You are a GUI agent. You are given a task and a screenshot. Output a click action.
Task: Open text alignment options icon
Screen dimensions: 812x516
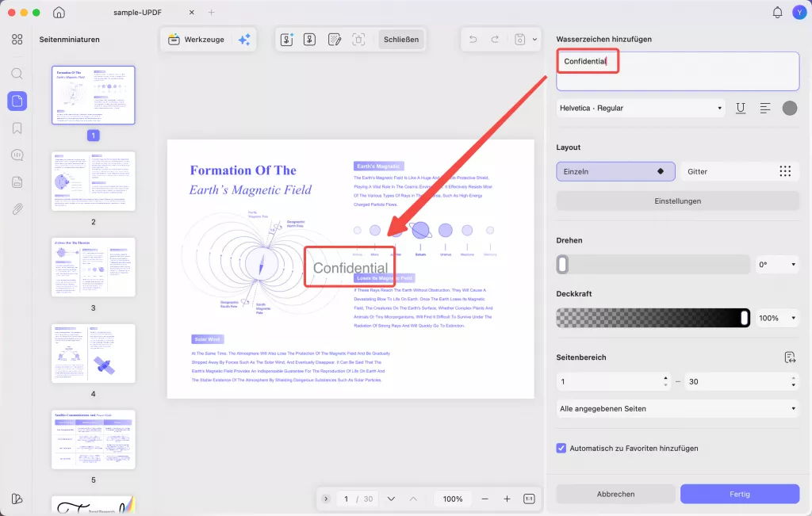click(765, 108)
